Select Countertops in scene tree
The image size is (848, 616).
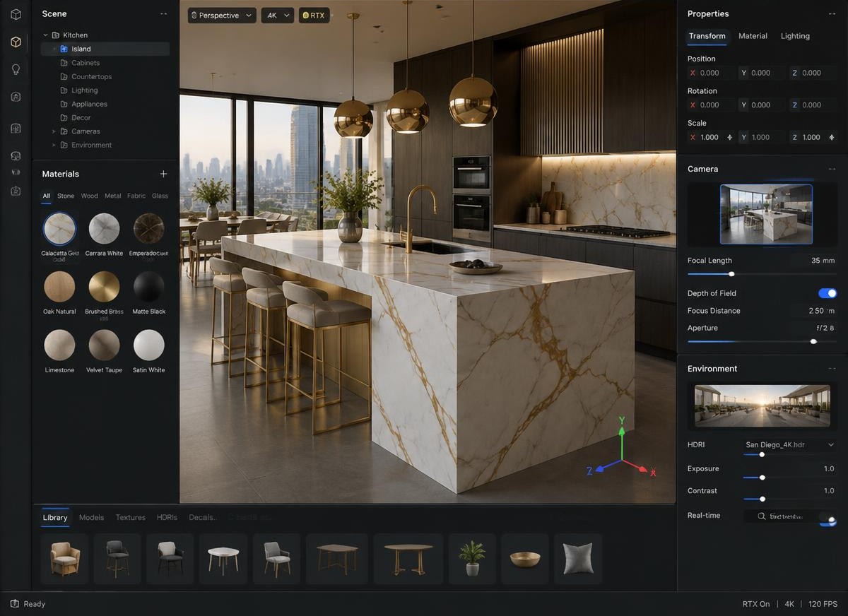[x=91, y=76]
